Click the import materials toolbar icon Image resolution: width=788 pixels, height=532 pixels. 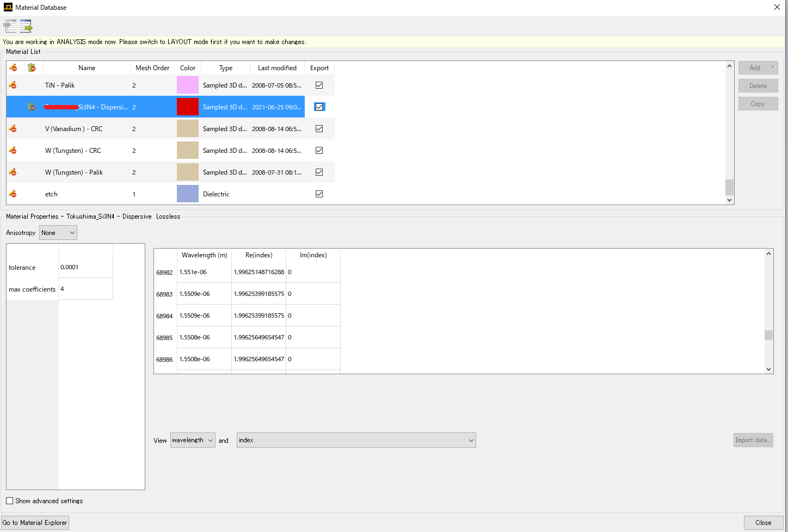click(10, 26)
